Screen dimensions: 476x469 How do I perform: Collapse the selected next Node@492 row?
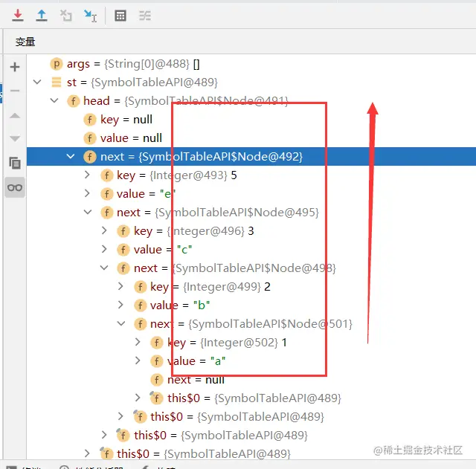tap(71, 157)
